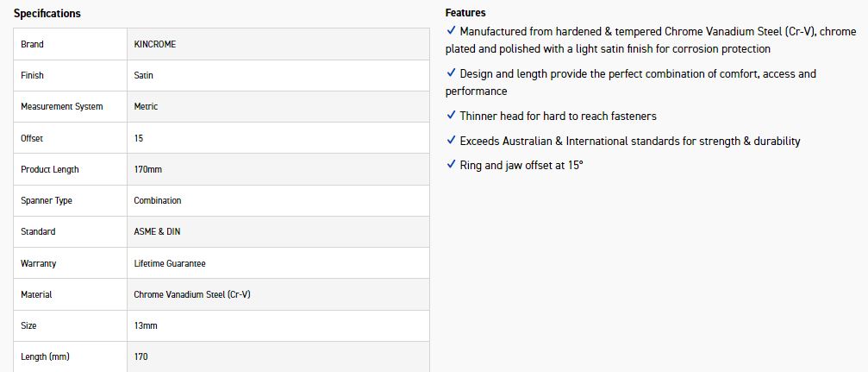Select the KINCROME brand value cell
The width and height of the screenshot is (868, 372).
point(155,44)
